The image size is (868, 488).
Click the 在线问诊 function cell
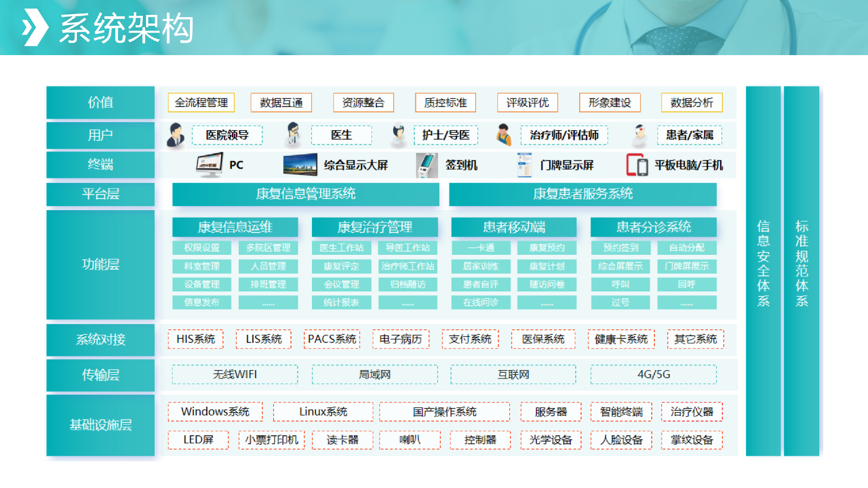click(x=481, y=302)
